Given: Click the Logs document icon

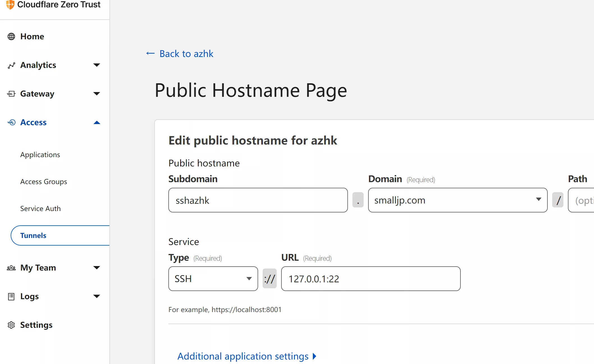Looking at the screenshot, I should [x=11, y=296].
